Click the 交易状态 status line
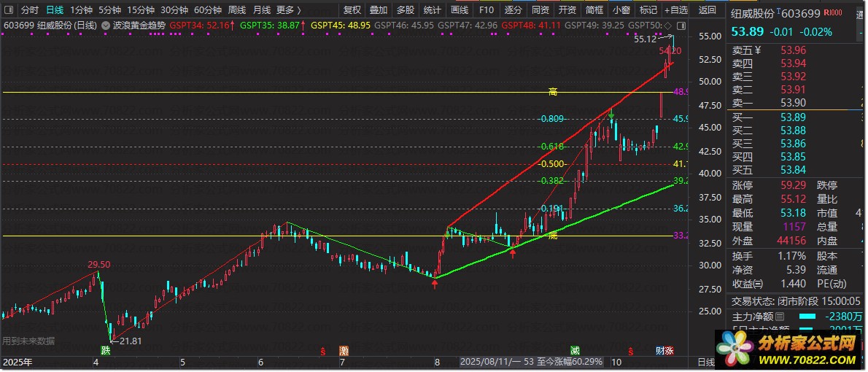This screenshot has width=868, height=372. [797, 301]
